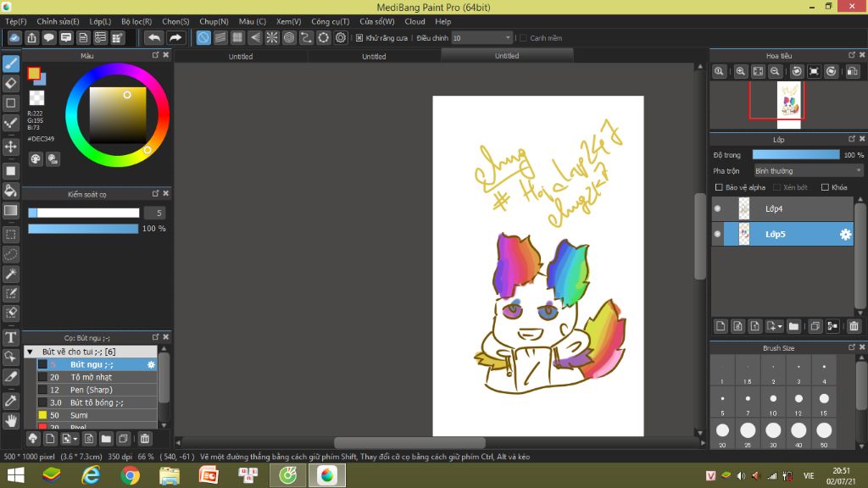Adjust the Độ trong opacity slider

coord(795,155)
